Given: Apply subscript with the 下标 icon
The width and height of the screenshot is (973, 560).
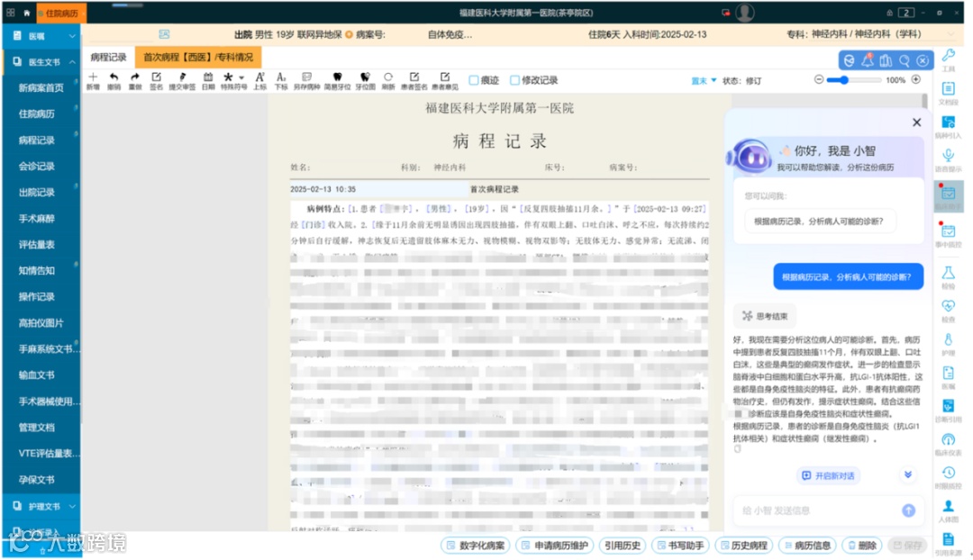Looking at the screenshot, I should [x=281, y=77].
